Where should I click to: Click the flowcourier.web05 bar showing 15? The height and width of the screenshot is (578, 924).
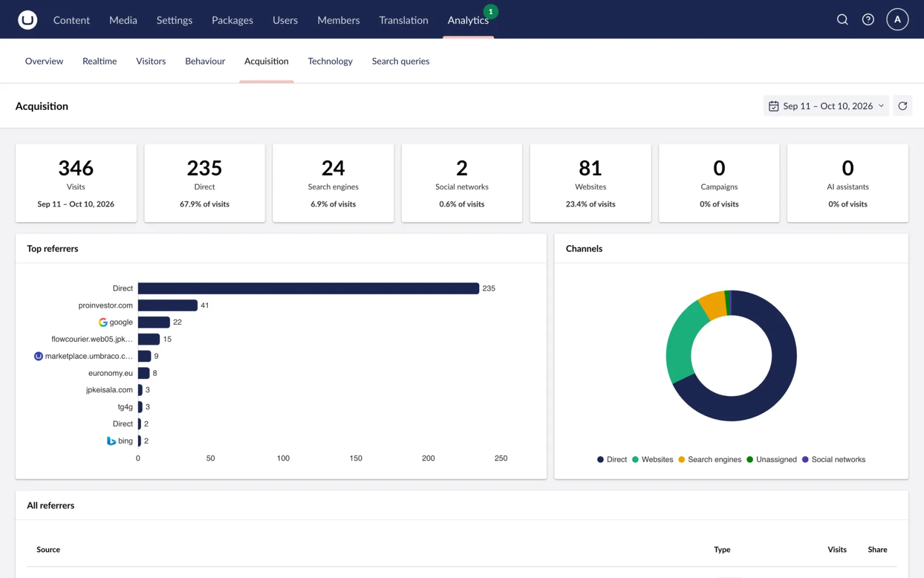148,339
